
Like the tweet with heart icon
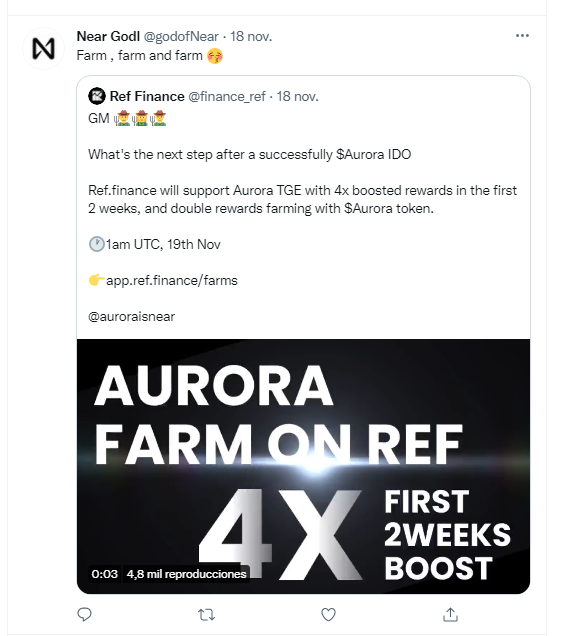pyautogui.click(x=328, y=615)
